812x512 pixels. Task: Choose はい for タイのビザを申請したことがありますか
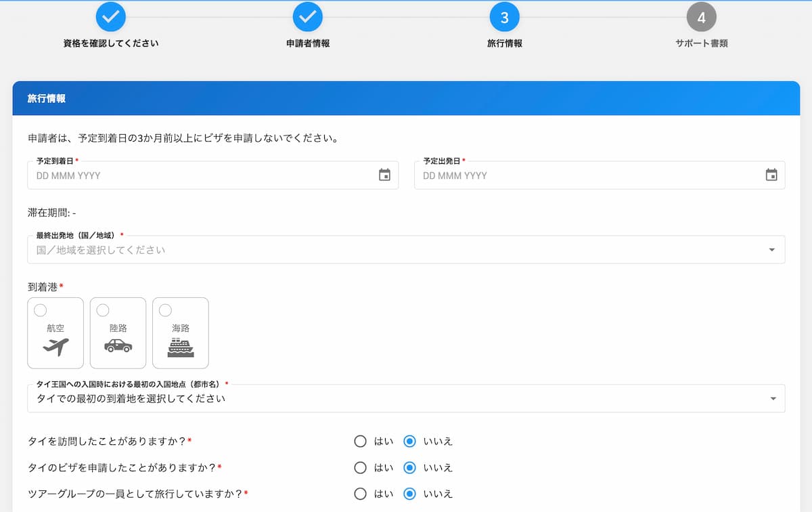pyautogui.click(x=361, y=468)
